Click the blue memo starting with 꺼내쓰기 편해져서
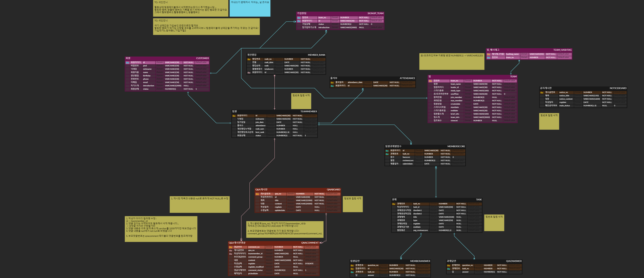Screen dimensions: 644x278 click(250, 7)
